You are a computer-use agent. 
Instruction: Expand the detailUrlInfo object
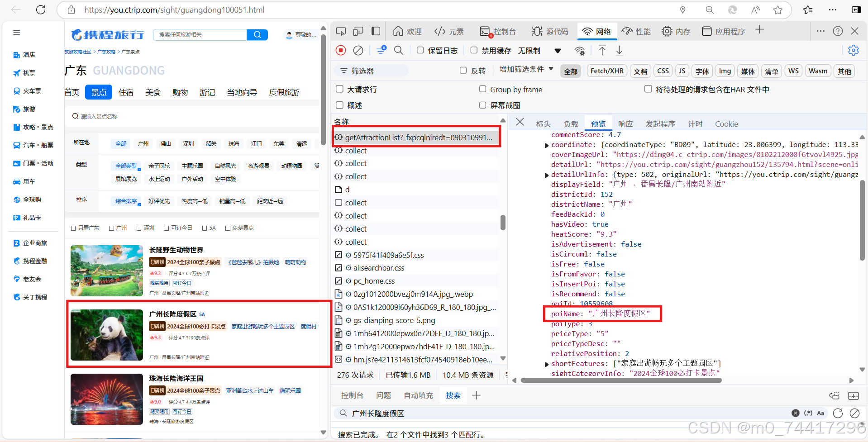(546, 175)
